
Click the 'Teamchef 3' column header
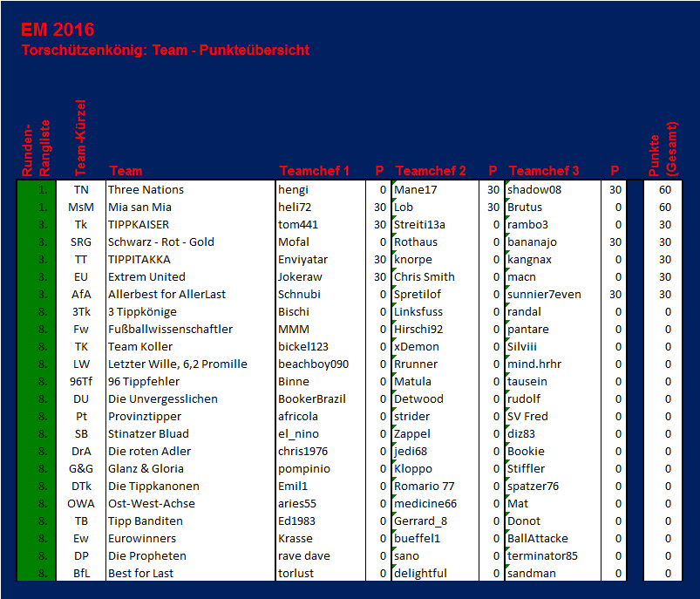click(x=544, y=171)
